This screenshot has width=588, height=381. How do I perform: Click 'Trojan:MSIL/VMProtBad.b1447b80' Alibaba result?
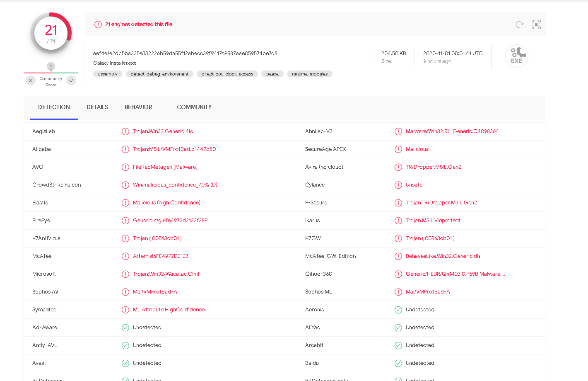tap(174, 149)
